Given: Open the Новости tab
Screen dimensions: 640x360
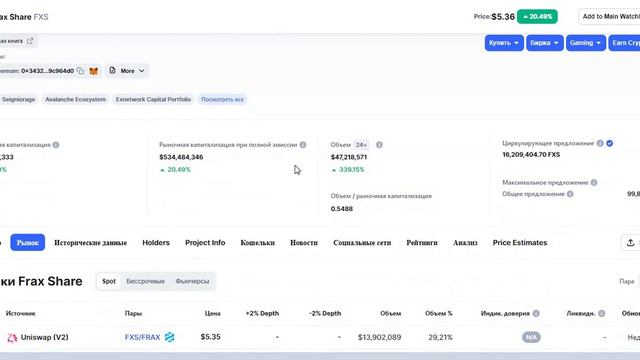Looking at the screenshot, I should click(304, 243).
